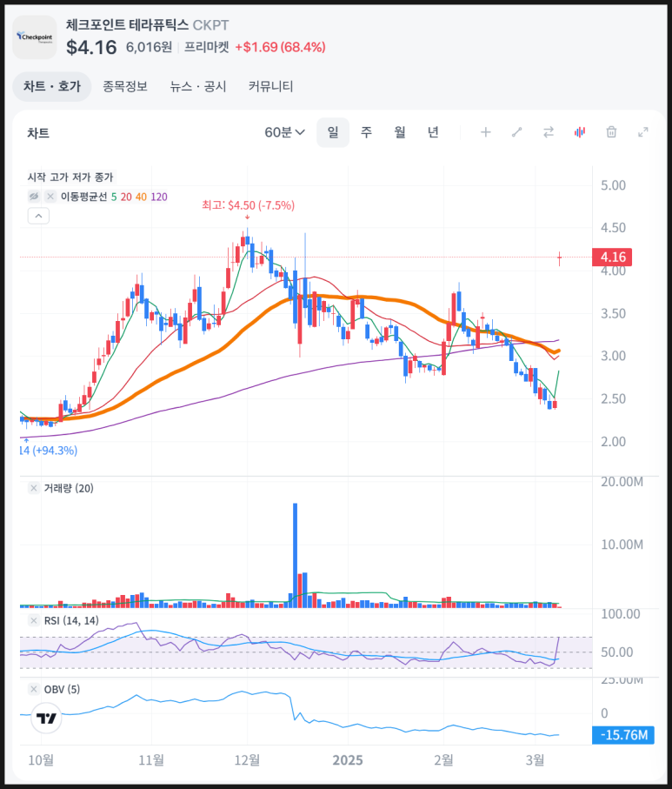Remove the OBV (5) indicator
This screenshot has height=789, width=672.
[x=34, y=689]
